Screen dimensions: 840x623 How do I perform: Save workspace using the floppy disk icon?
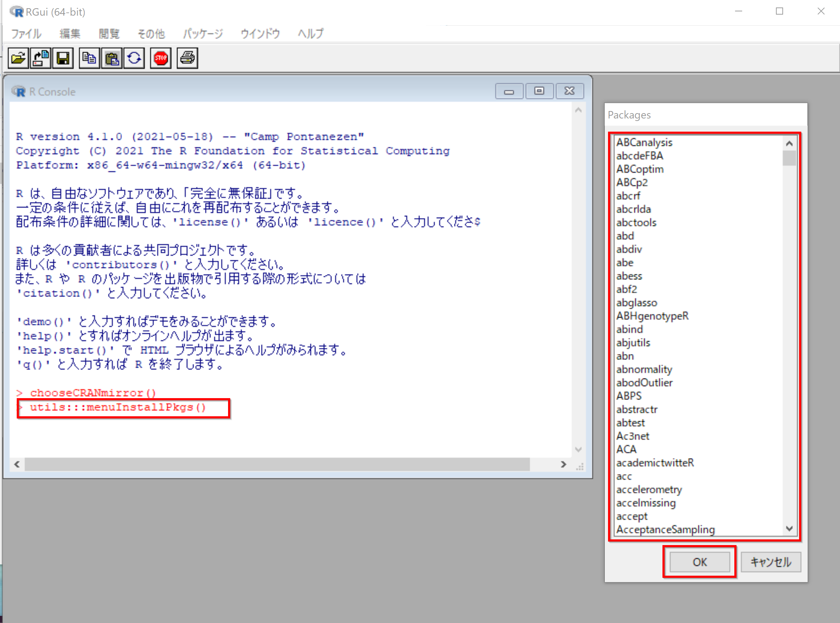pyautogui.click(x=63, y=58)
